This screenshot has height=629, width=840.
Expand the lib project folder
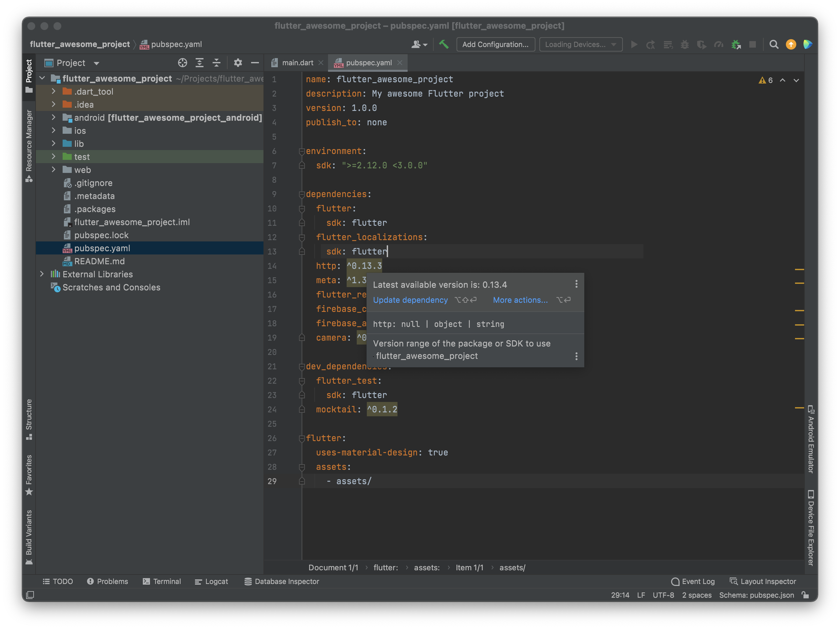(x=52, y=143)
